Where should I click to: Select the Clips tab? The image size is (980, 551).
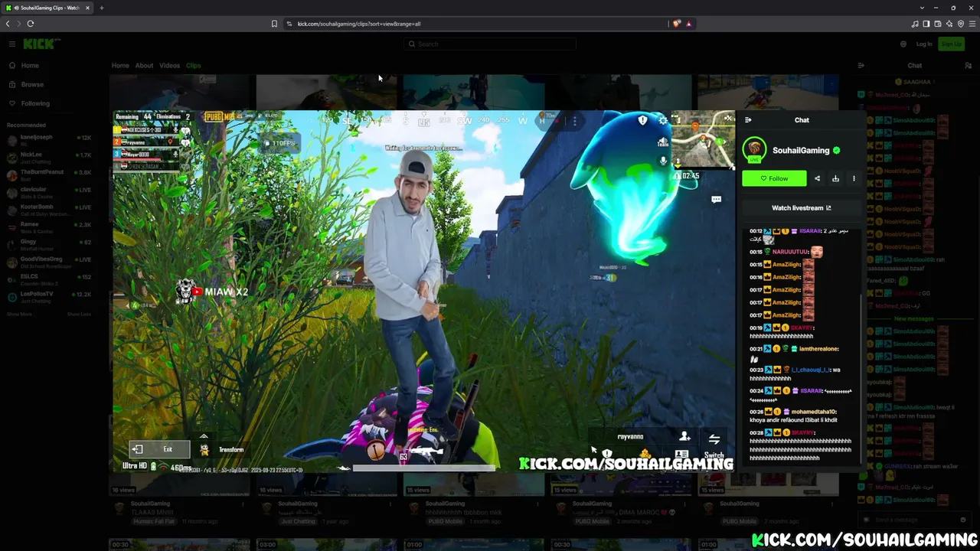point(193,66)
